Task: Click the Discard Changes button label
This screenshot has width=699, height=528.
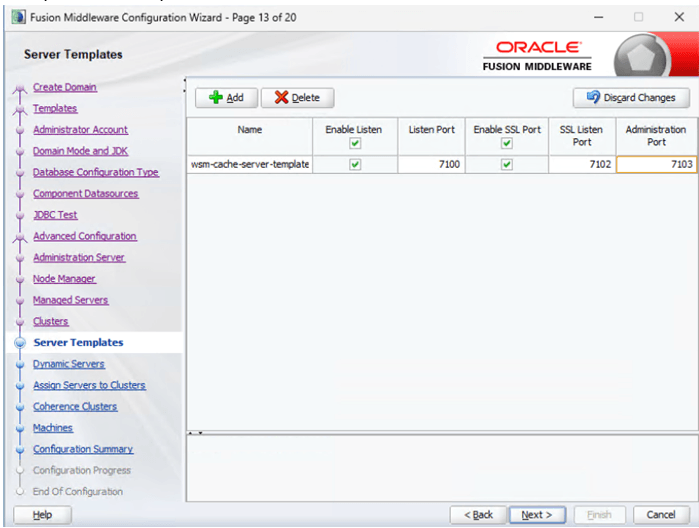Action: [639, 98]
